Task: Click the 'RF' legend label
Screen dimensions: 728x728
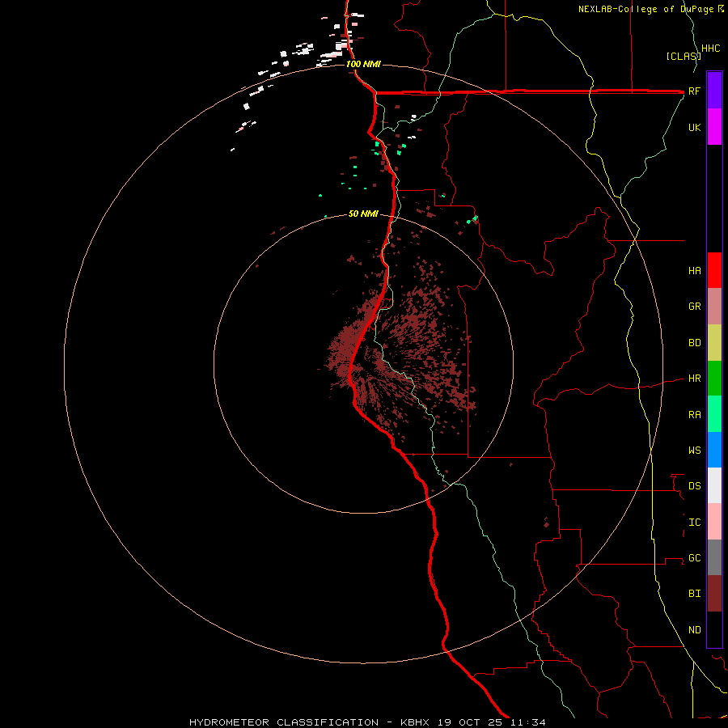Action: (694, 91)
